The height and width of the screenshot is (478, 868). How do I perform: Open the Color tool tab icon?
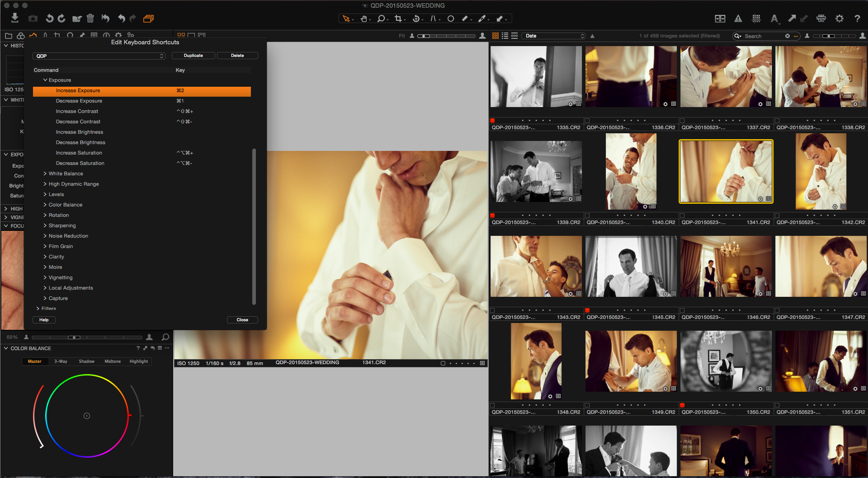21,35
